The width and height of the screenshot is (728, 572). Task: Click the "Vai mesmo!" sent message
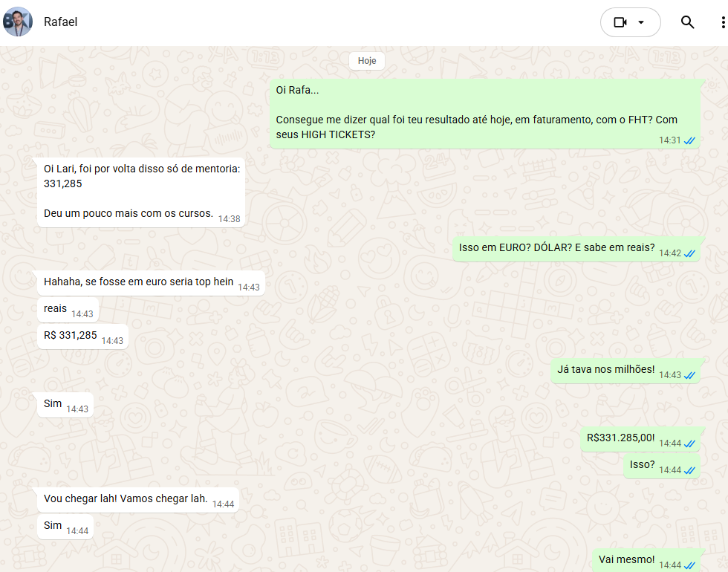point(626,560)
